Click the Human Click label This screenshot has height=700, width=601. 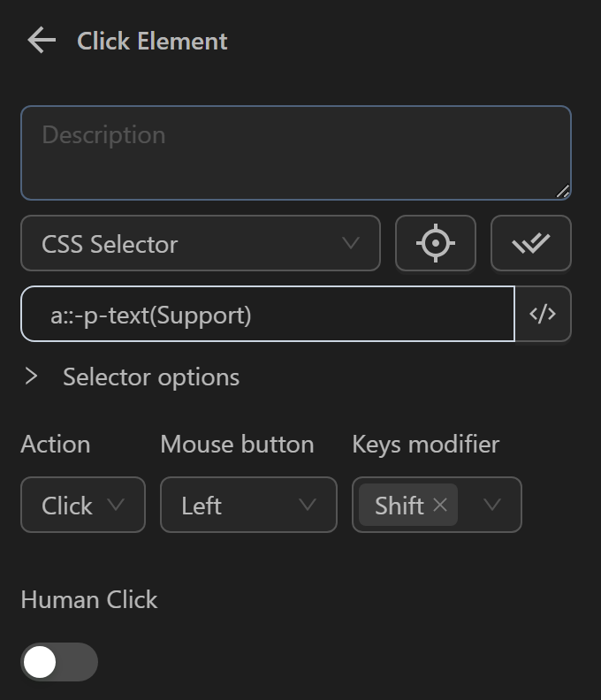89,599
